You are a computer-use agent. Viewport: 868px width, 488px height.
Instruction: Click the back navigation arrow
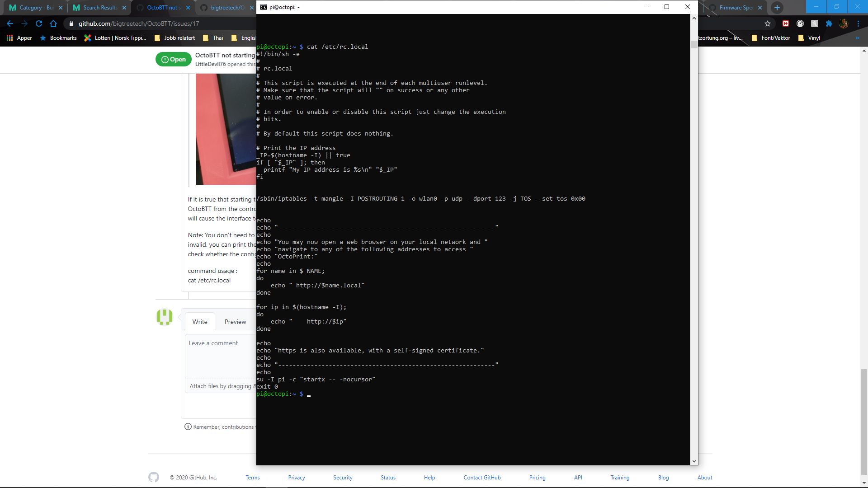click(10, 23)
